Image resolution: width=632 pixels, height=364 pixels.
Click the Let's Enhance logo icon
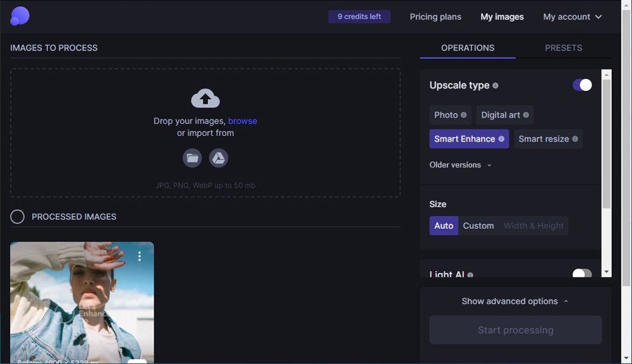click(20, 16)
